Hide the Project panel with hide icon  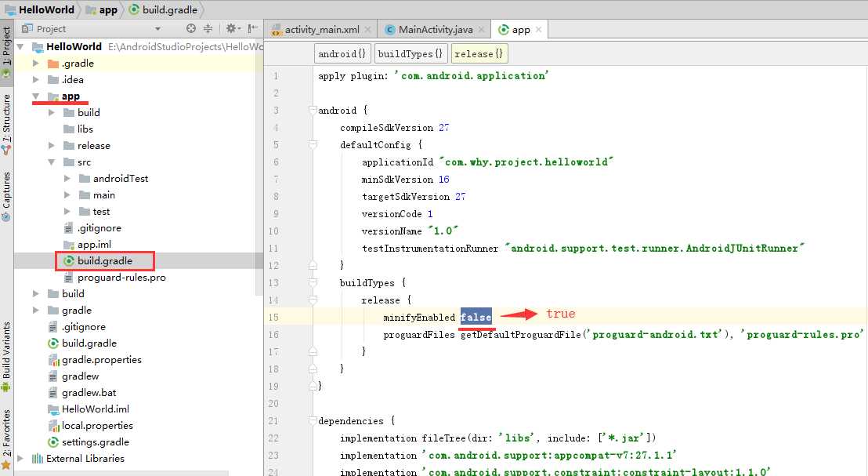coord(252,28)
